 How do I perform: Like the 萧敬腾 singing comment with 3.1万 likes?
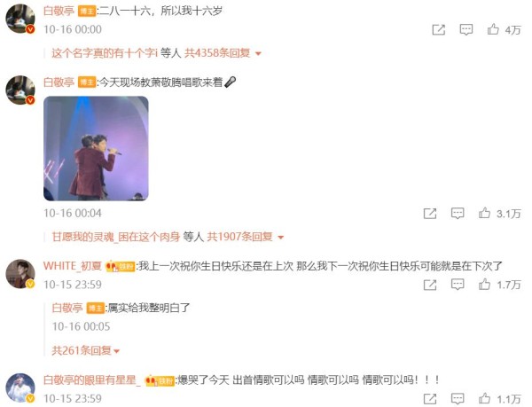(x=484, y=214)
